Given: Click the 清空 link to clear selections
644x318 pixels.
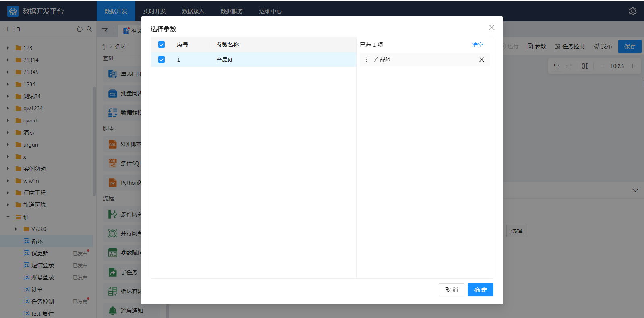Looking at the screenshot, I should 477,45.
